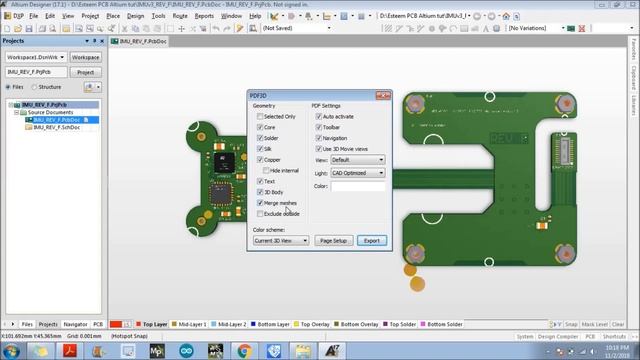
Task: Click the Windows Start button
Action: click(11, 351)
